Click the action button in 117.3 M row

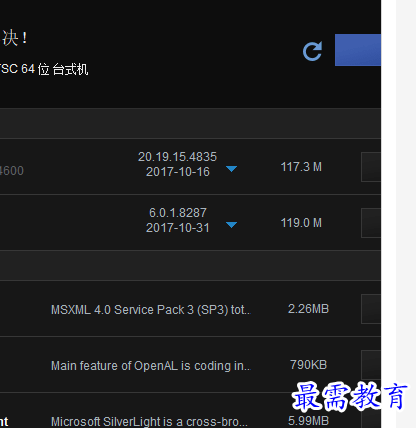coord(371,167)
